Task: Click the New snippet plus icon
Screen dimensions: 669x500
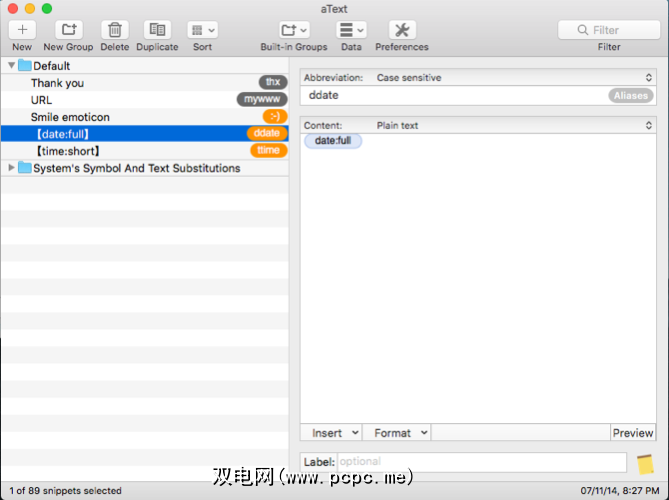Action: tap(22, 30)
